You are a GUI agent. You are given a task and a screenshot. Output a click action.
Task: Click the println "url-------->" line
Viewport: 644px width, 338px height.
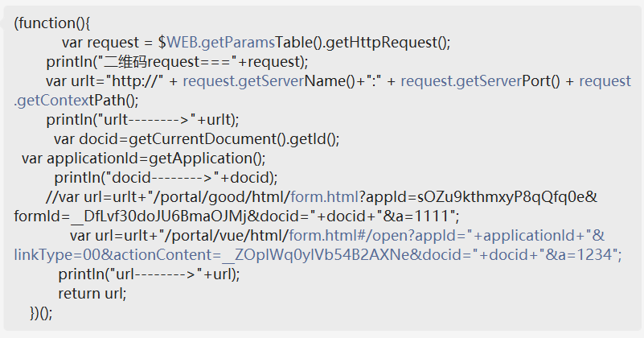(149, 274)
